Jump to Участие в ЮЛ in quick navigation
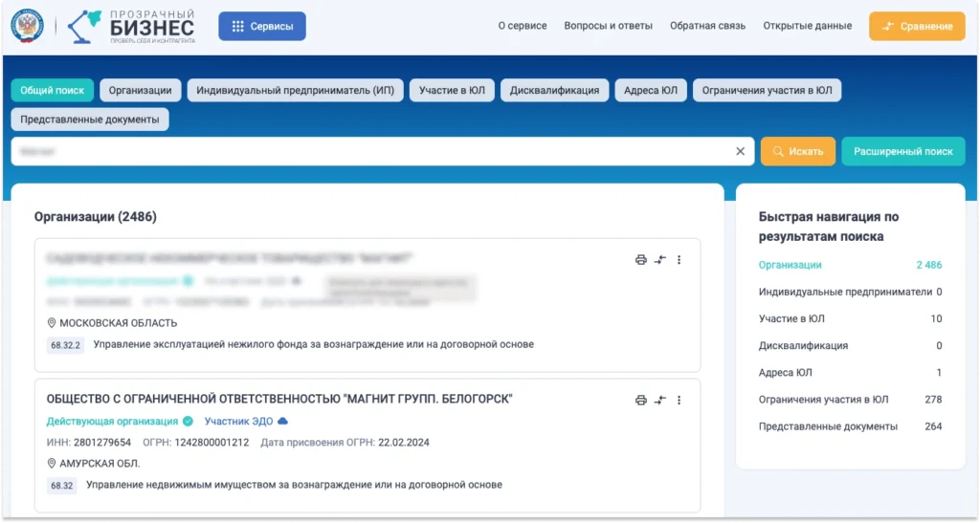Viewport: 980px width, 523px height. pos(791,319)
